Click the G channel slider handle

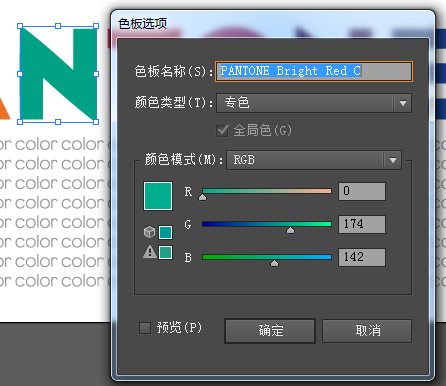(290, 230)
